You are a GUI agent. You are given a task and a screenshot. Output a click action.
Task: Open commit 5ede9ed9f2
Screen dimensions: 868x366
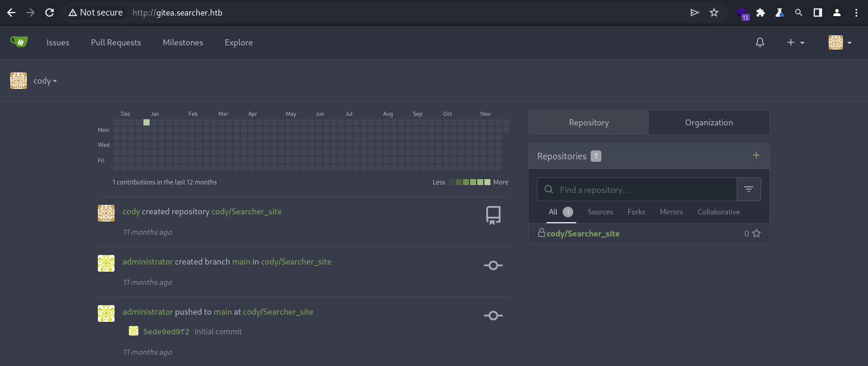(166, 331)
